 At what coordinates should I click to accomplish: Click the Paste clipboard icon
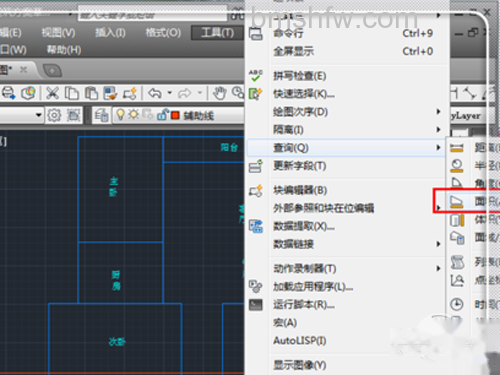(x=91, y=93)
